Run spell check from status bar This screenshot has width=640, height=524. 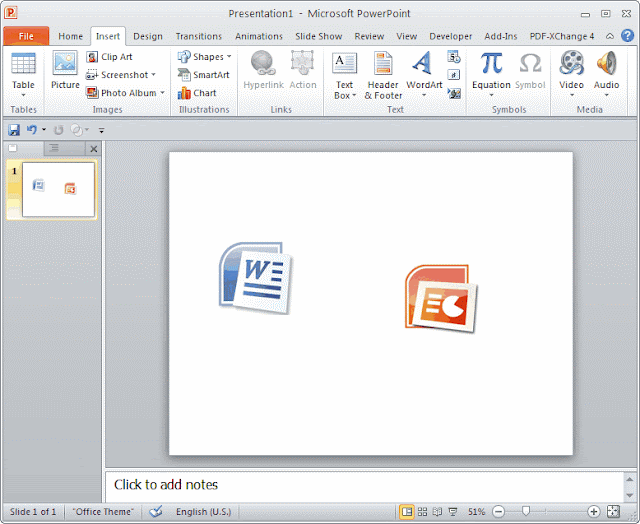[156, 511]
